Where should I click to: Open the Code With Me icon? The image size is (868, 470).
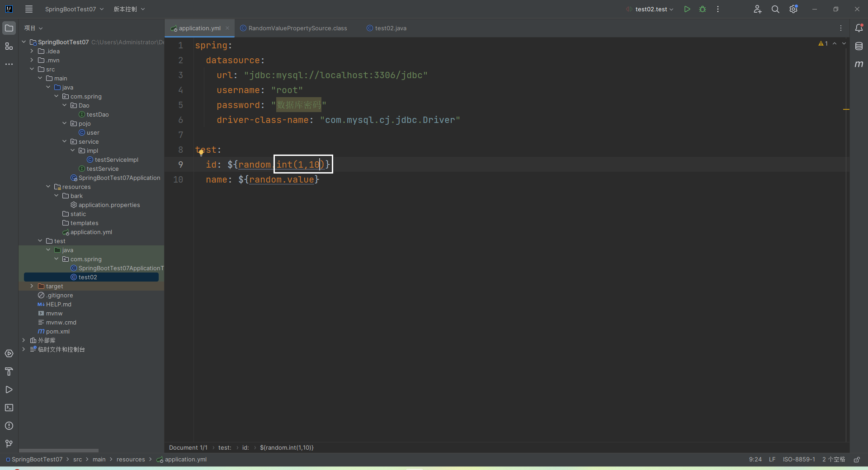[x=758, y=9]
